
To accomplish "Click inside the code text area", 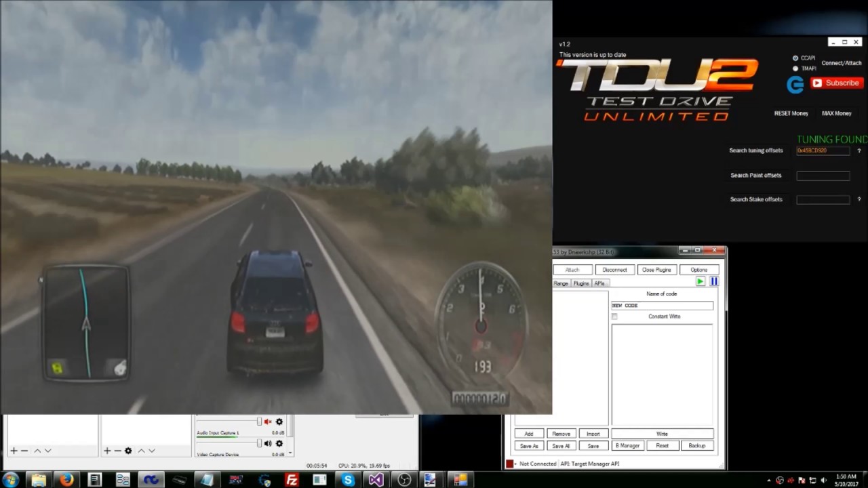I will click(662, 374).
